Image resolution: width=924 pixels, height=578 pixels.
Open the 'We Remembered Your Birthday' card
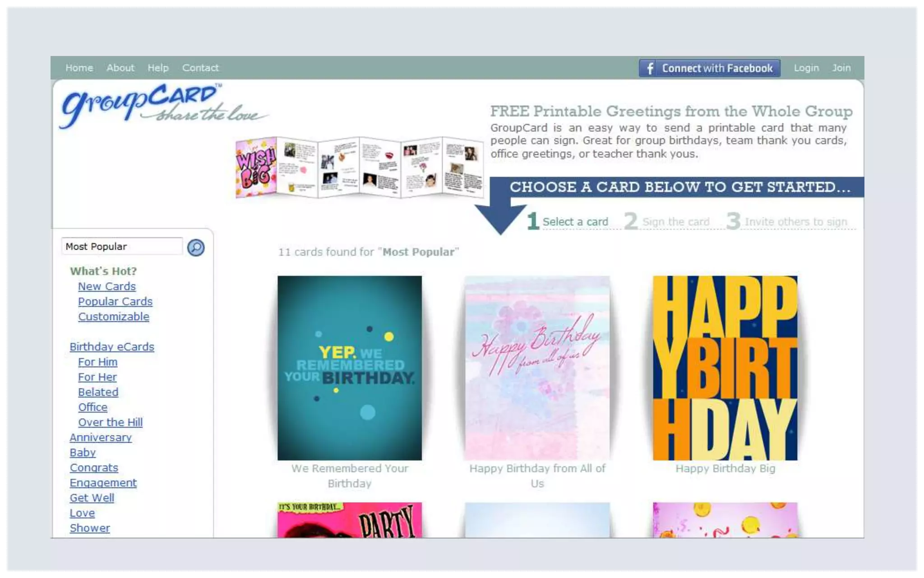tap(350, 368)
